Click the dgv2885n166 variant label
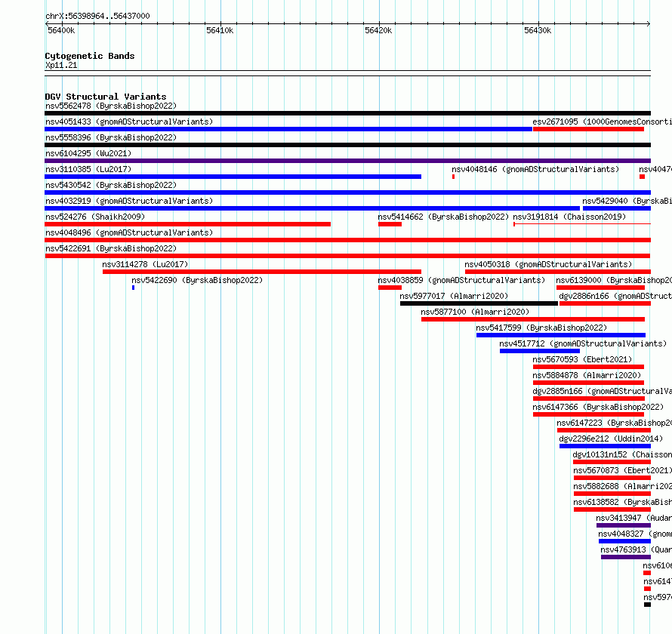The height and width of the screenshot is (634, 672). click(x=602, y=391)
